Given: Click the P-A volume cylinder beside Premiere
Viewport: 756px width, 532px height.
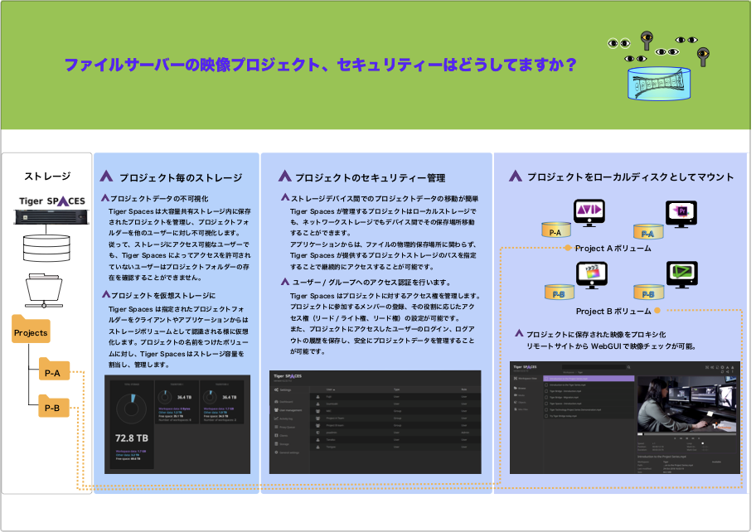Looking at the screenshot, I should (648, 232).
